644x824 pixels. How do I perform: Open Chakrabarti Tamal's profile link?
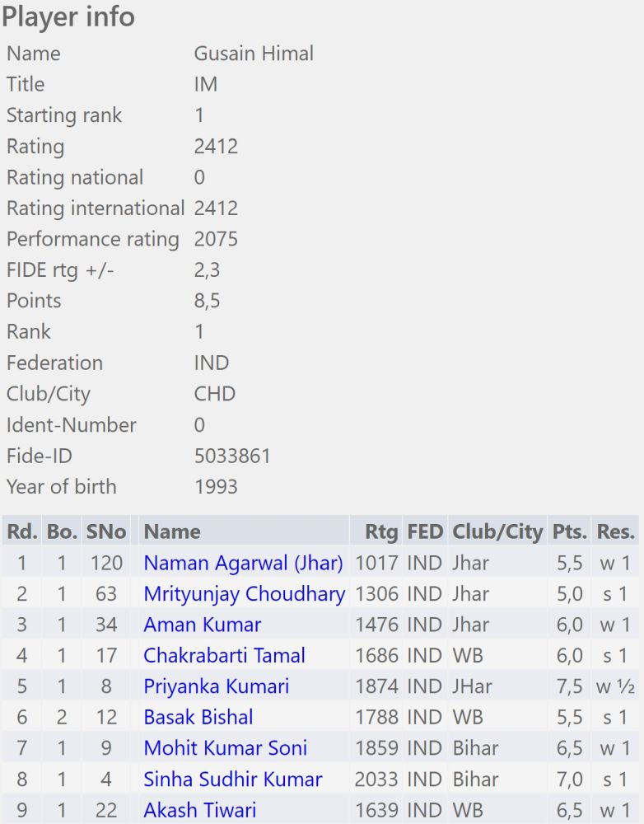224,656
